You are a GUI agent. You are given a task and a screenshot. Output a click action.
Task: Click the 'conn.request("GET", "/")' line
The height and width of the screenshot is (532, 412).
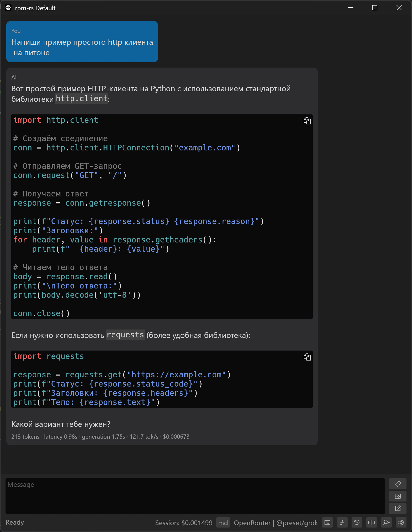click(70, 175)
